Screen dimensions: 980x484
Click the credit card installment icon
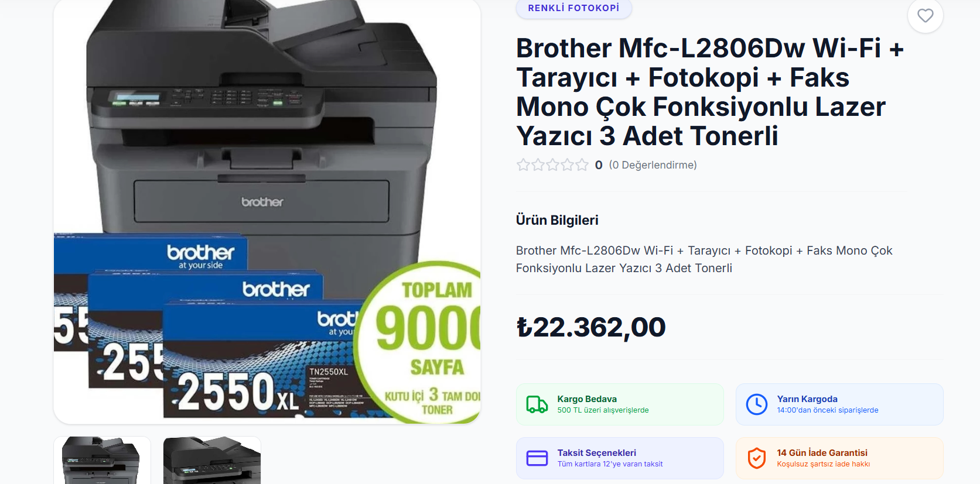coord(537,458)
